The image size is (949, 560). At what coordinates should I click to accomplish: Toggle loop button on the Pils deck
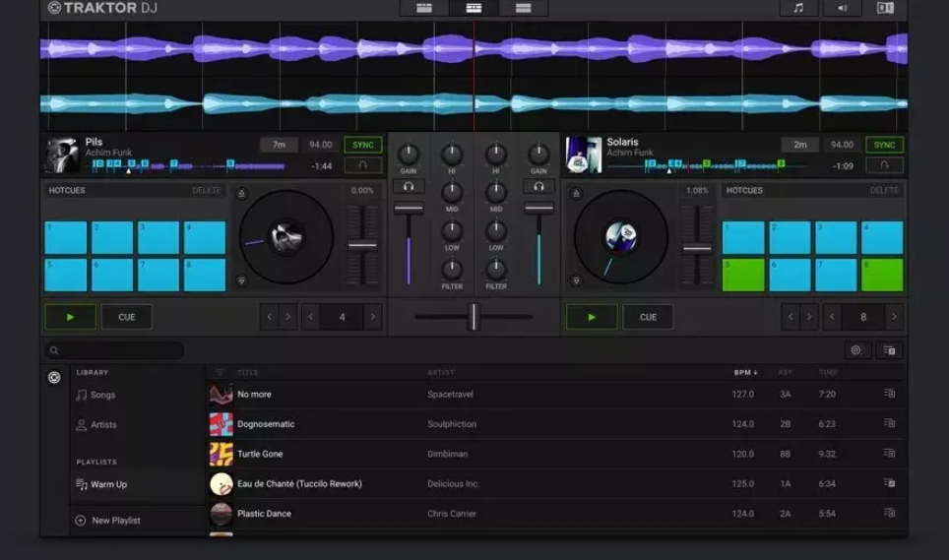tap(363, 165)
